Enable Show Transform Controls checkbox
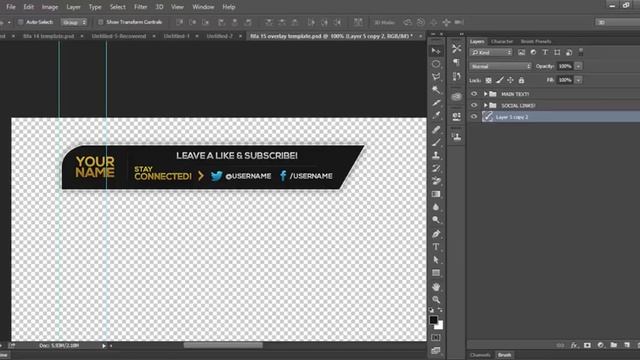The image size is (640, 360). tap(101, 22)
